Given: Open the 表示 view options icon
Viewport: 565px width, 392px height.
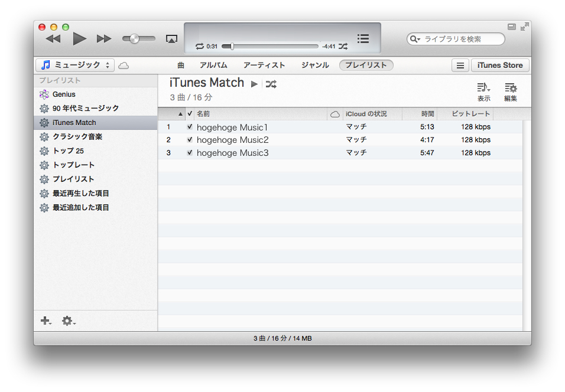Looking at the screenshot, I should click(x=483, y=92).
